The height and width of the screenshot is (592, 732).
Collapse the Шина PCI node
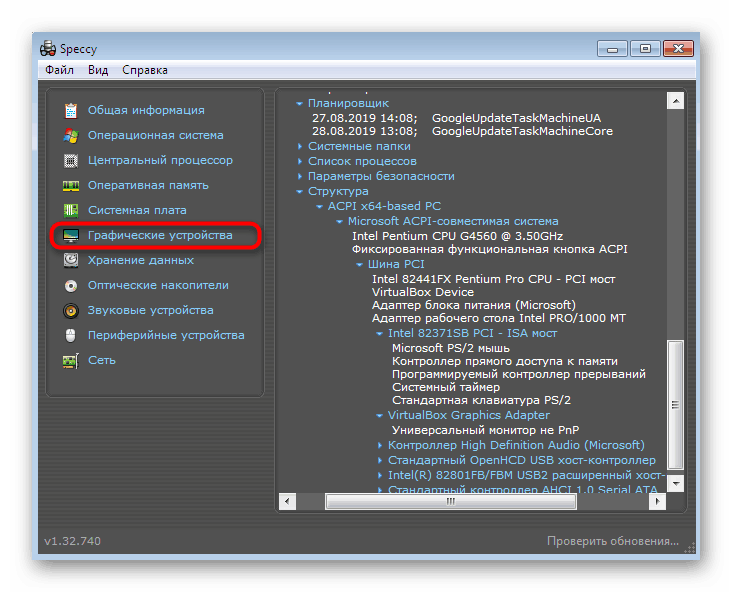[x=359, y=264]
